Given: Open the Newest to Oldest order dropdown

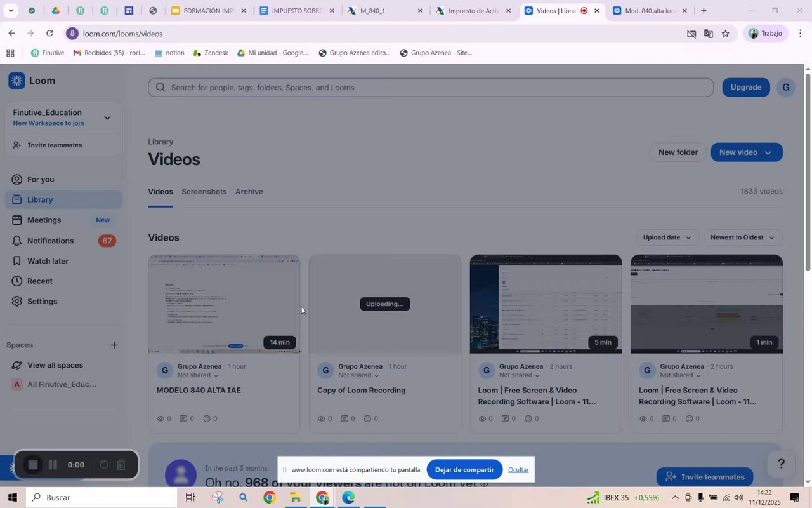Looking at the screenshot, I should 743,237.
